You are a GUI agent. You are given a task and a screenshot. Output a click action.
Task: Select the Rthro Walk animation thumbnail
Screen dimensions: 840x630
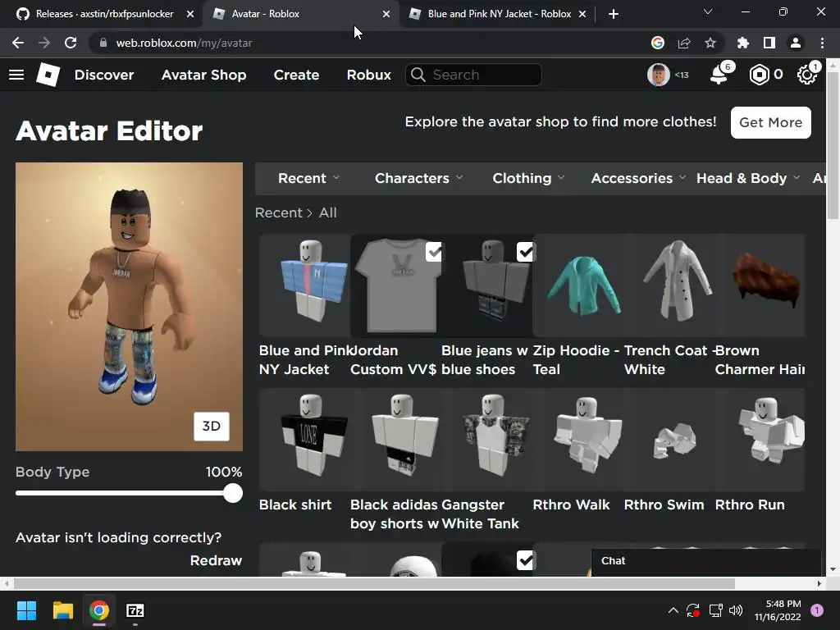pos(578,440)
